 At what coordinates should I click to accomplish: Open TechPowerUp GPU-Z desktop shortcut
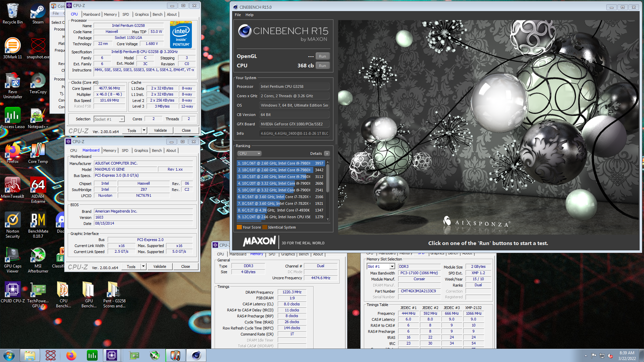[38, 295]
